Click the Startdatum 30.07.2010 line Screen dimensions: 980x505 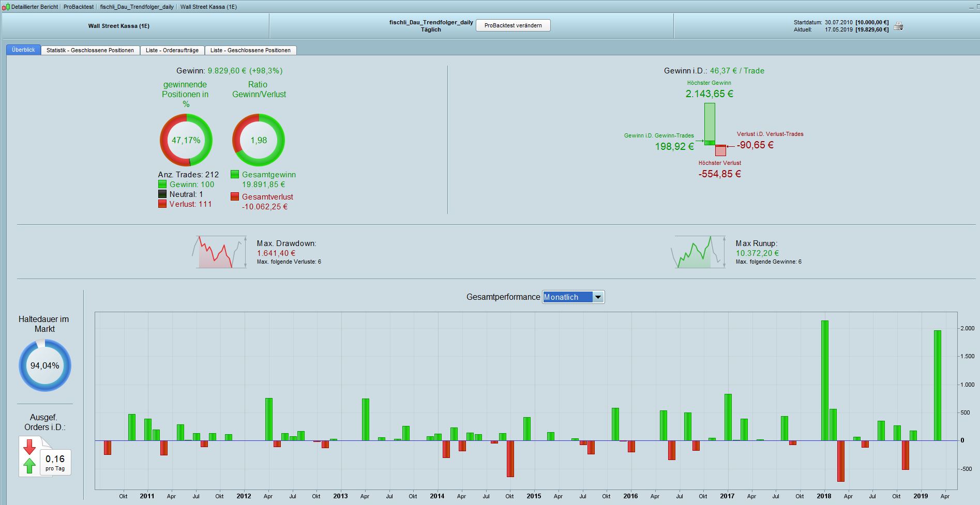tap(841, 23)
